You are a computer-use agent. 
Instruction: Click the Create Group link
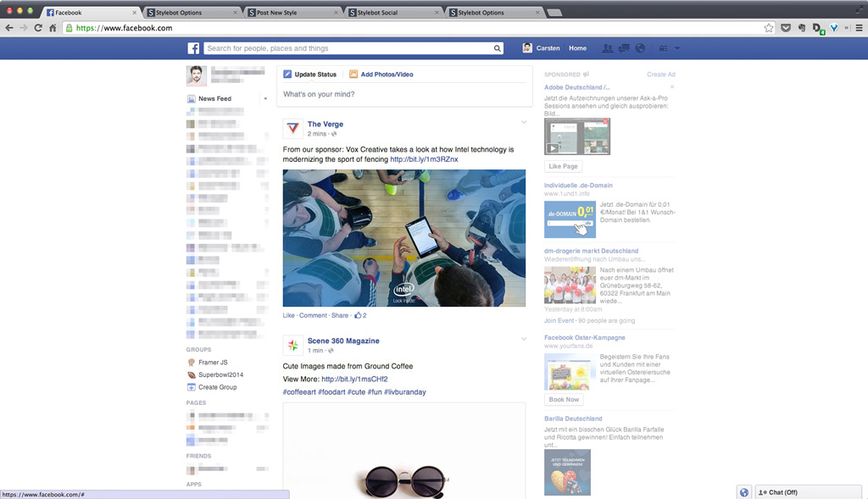tap(218, 387)
